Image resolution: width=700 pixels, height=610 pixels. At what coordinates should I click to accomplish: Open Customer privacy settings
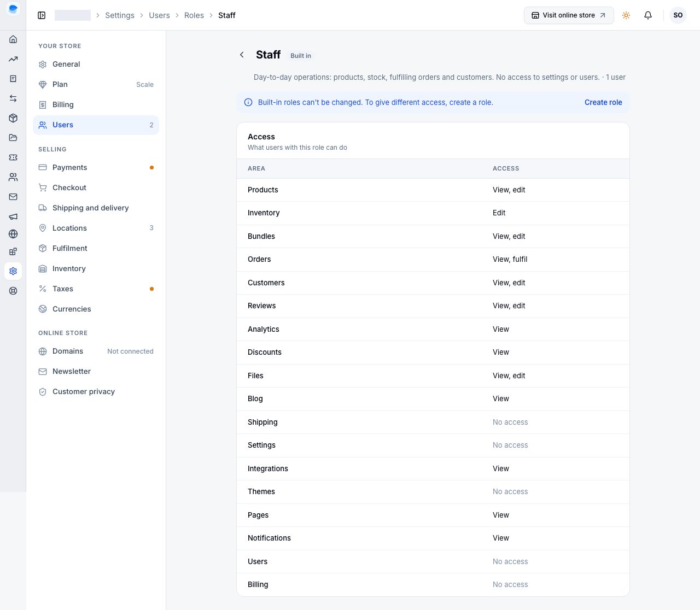pos(96,392)
